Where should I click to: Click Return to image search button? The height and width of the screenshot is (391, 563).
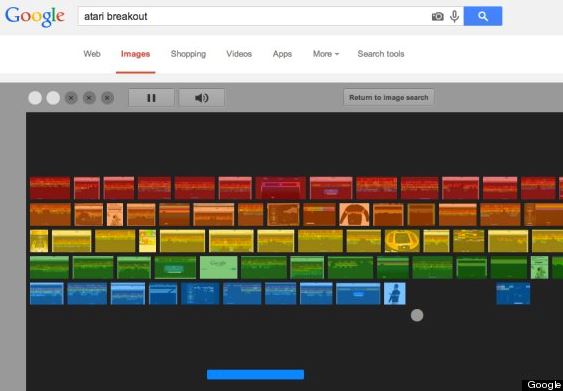pos(388,97)
